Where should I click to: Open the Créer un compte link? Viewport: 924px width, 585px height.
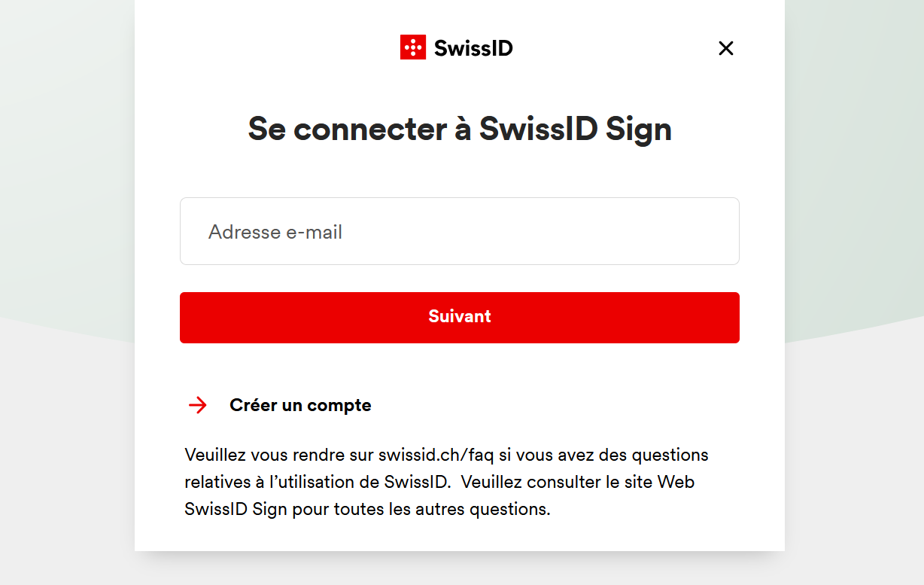click(x=300, y=405)
